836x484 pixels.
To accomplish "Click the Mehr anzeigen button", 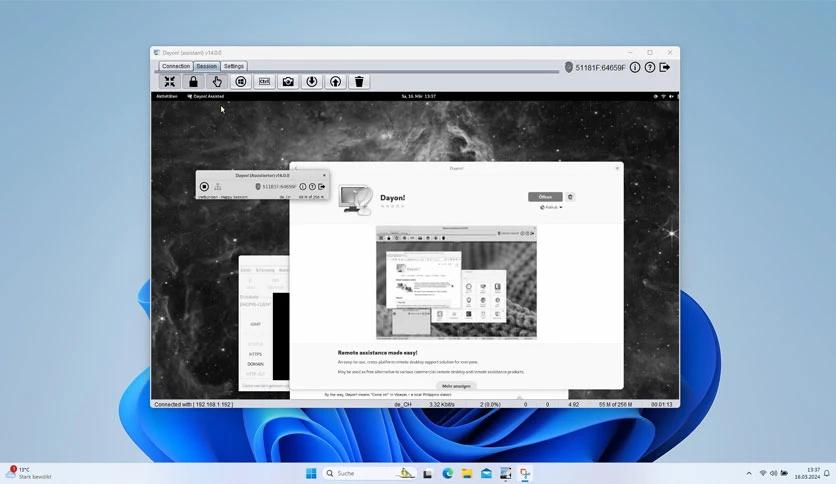I will [x=456, y=386].
